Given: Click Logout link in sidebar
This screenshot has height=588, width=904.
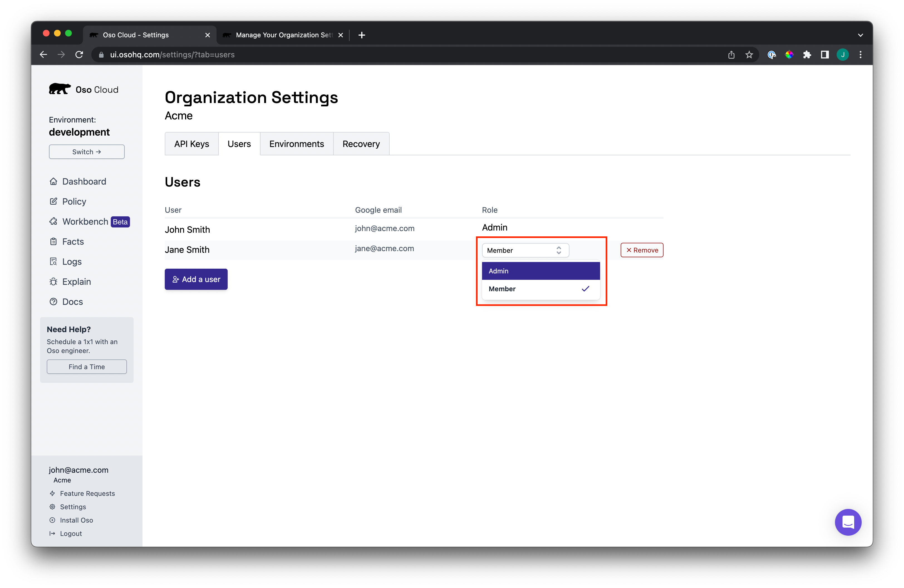Looking at the screenshot, I should [71, 533].
